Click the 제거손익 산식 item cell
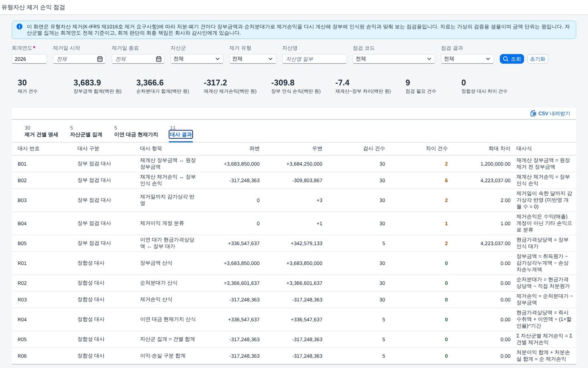 click(156, 299)
